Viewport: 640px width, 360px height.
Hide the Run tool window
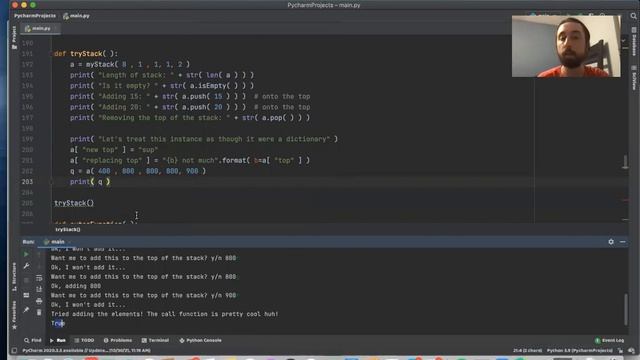point(622,242)
